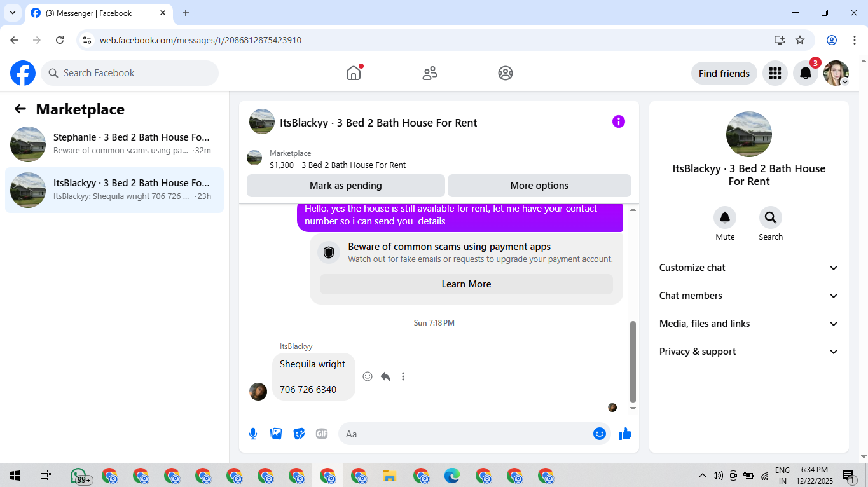Screen dimensions: 868x487
Task: Open Stephanie 3 Bed 2 Bath conversation
Action: click(114, 144)
